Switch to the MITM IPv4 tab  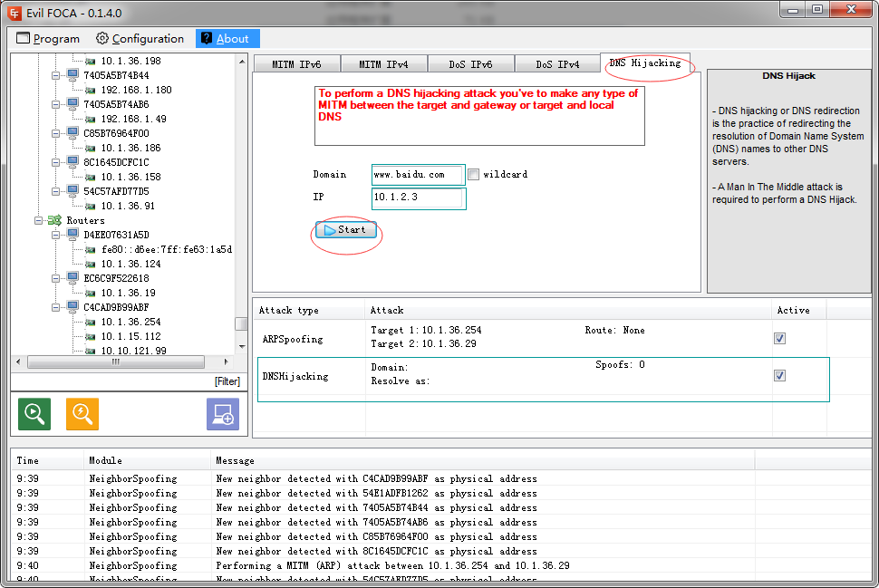(383, 64)
